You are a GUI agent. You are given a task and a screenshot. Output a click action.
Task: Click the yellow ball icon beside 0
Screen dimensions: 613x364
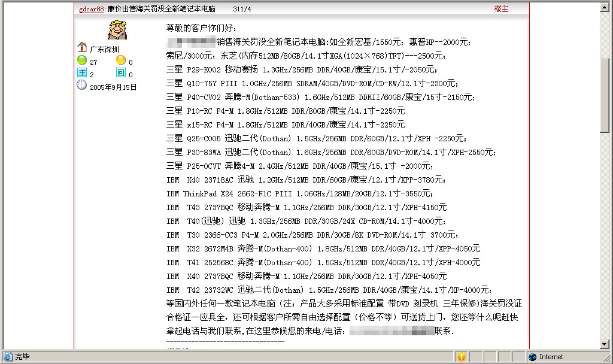121,60
